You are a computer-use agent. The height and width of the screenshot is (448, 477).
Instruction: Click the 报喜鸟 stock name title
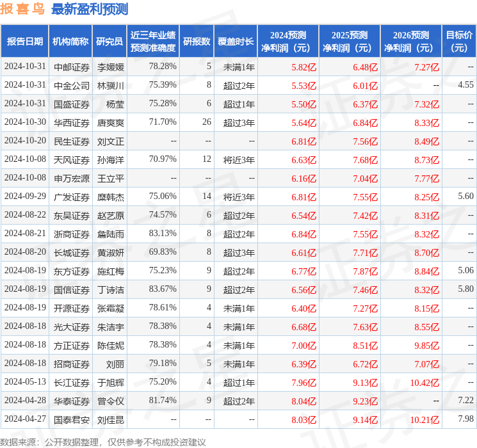(x=22, y=9)
